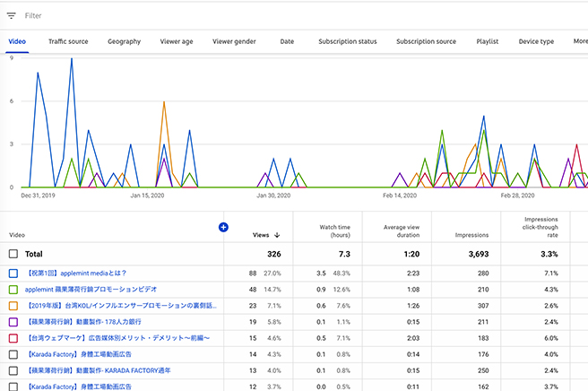Open the Subscription status tab
Screen dimensions: 588x391
coord(348,41)
